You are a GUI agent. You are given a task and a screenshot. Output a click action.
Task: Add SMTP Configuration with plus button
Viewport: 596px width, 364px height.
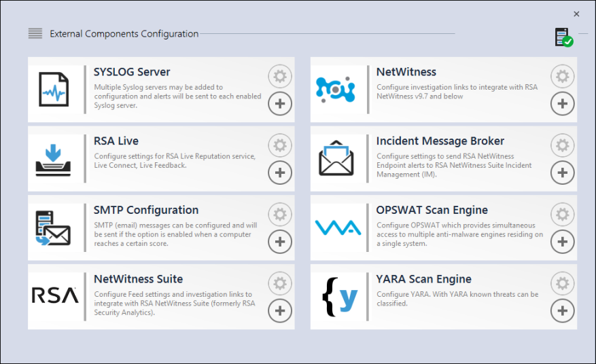tap(280, 242)
